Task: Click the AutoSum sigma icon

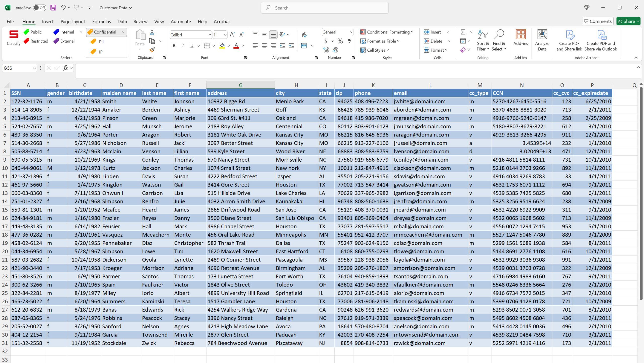Action: 463,32
